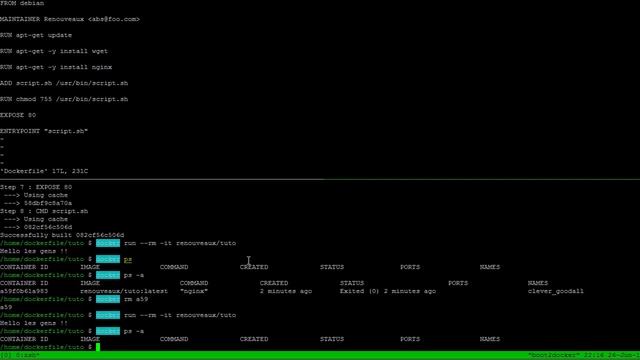
Task: Click the vim status "'Dockerfile' 17L, 231C"
Action: click(44, 171)
